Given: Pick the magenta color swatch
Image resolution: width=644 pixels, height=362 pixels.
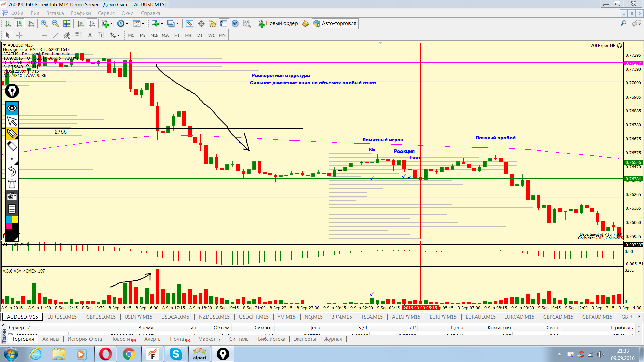Looking at the screenshot, I should point(9,226).
